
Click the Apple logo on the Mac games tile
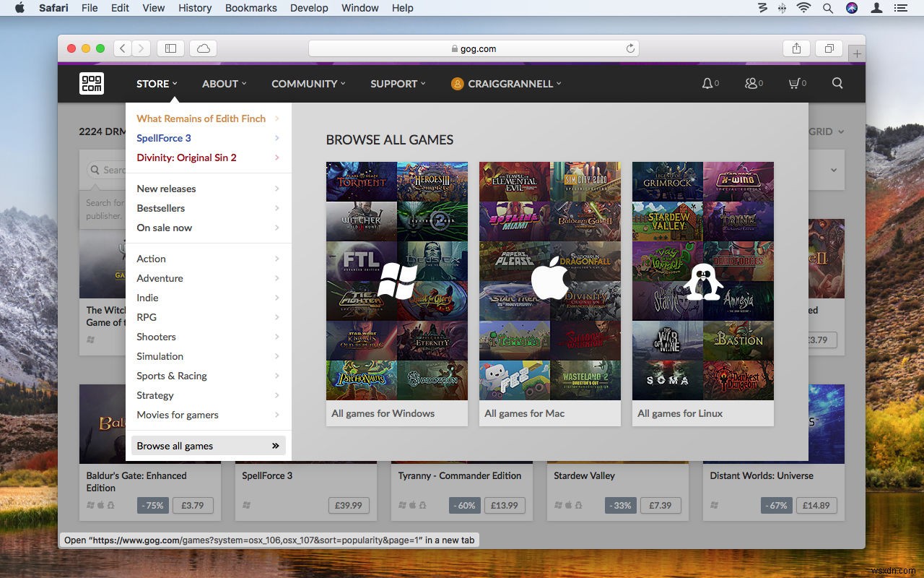(x=549, y=280)
